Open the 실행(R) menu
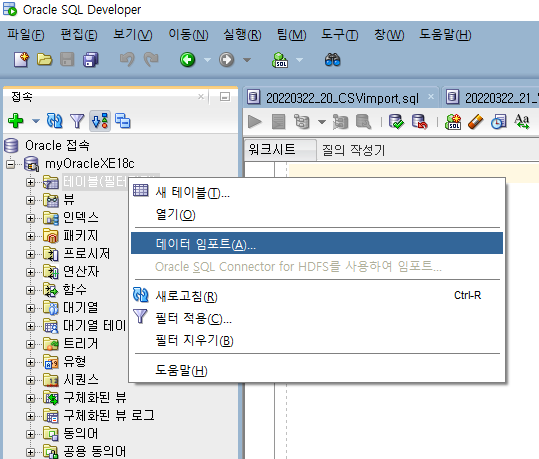Image resolution: width=539 pixels, height=459 pixels. coord(242,34)
